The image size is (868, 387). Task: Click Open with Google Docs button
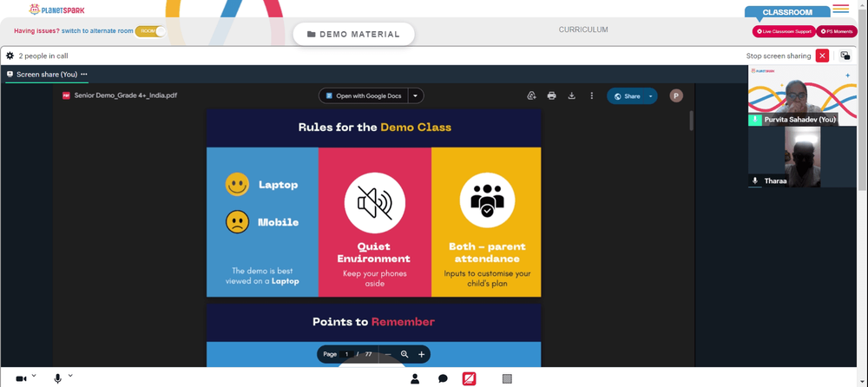click(x=364, y=95)
